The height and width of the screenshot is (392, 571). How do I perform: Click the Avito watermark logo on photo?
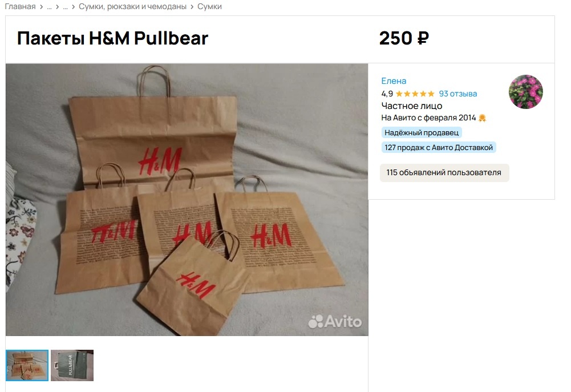(x=335, y=321)
